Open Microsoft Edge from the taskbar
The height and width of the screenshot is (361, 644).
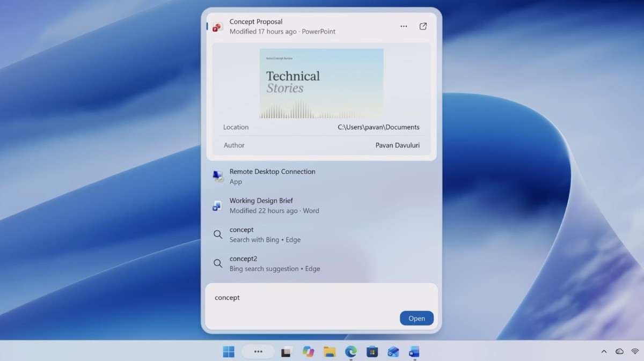[350, 352]
